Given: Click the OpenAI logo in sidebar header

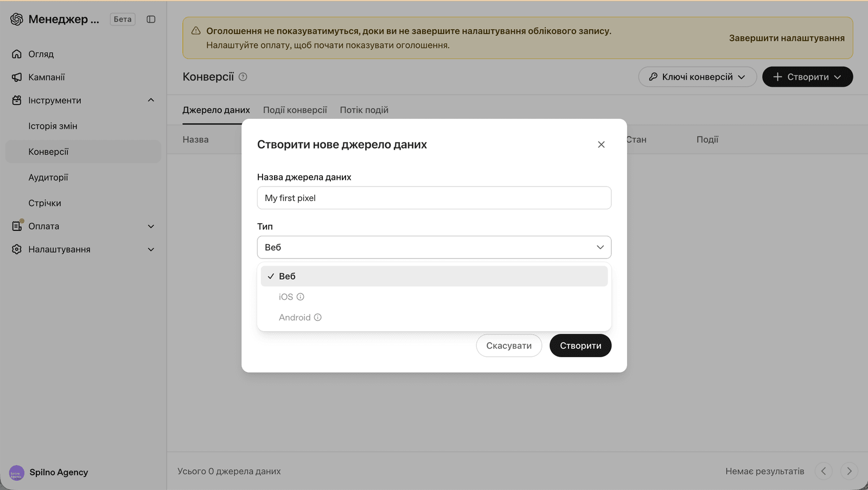Looking at the screenshot, I should [x=17, y=20].
